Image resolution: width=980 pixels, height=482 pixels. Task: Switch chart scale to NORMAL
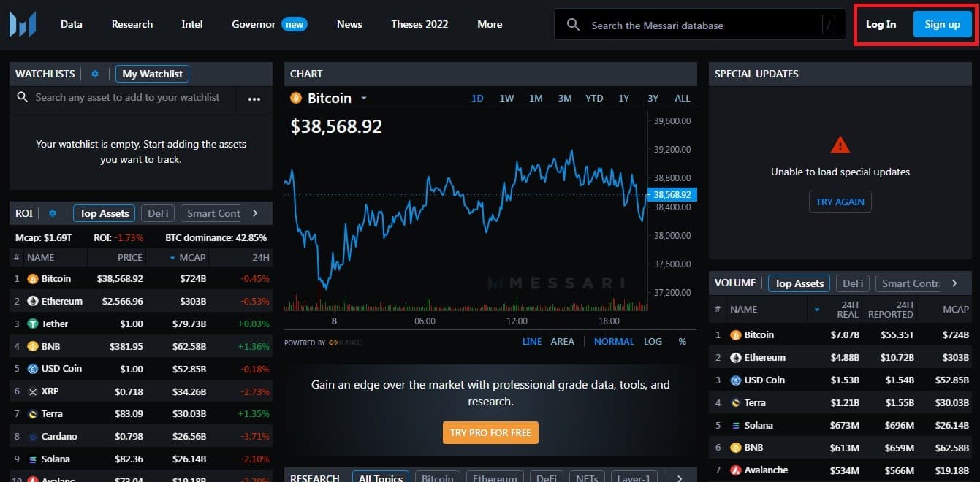point(614,342)
